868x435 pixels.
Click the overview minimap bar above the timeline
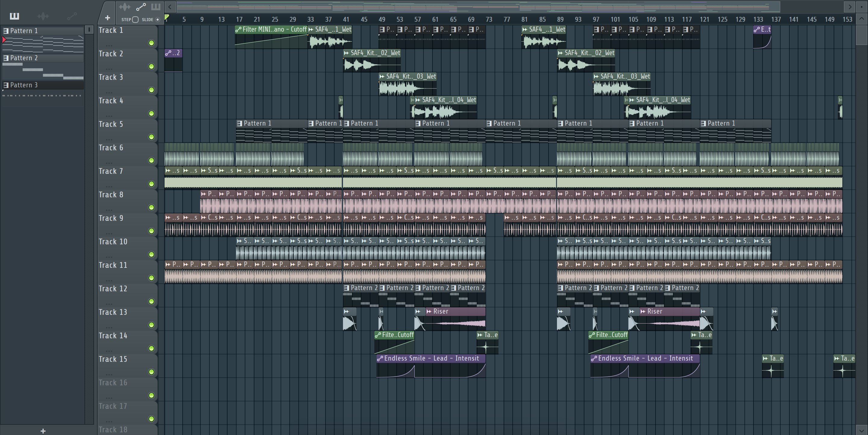coord(479,6)
